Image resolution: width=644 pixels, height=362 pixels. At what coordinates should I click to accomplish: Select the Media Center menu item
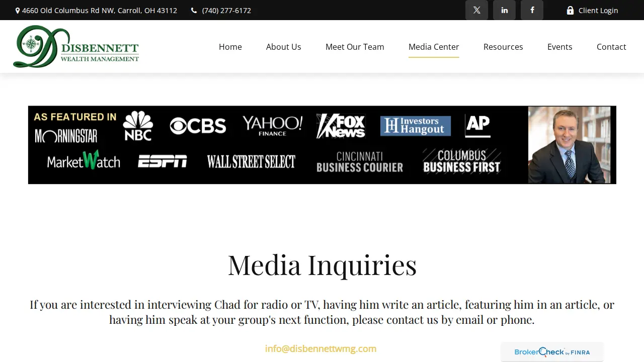[434, 47]
